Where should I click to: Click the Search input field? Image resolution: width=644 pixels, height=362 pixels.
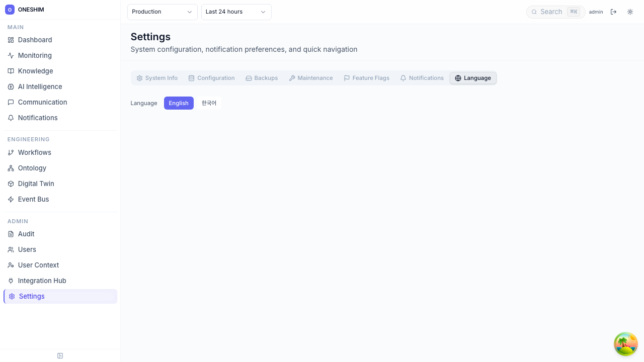551,12
